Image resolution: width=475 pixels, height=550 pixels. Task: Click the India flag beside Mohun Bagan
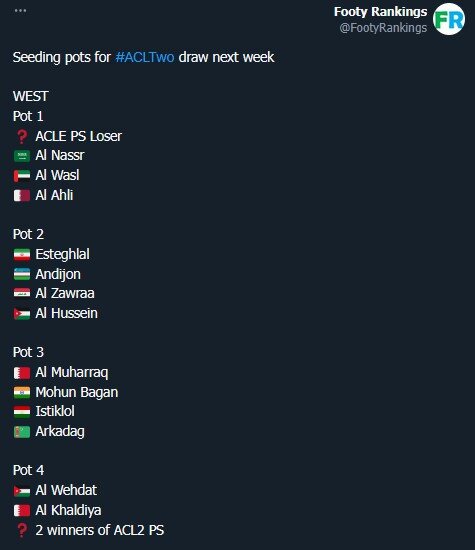[x=22, y=393]
